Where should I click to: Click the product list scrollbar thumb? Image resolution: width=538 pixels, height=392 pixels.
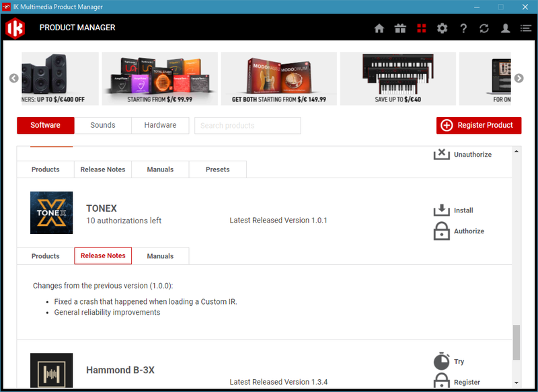pyautogui.click(x=516, y=342)
